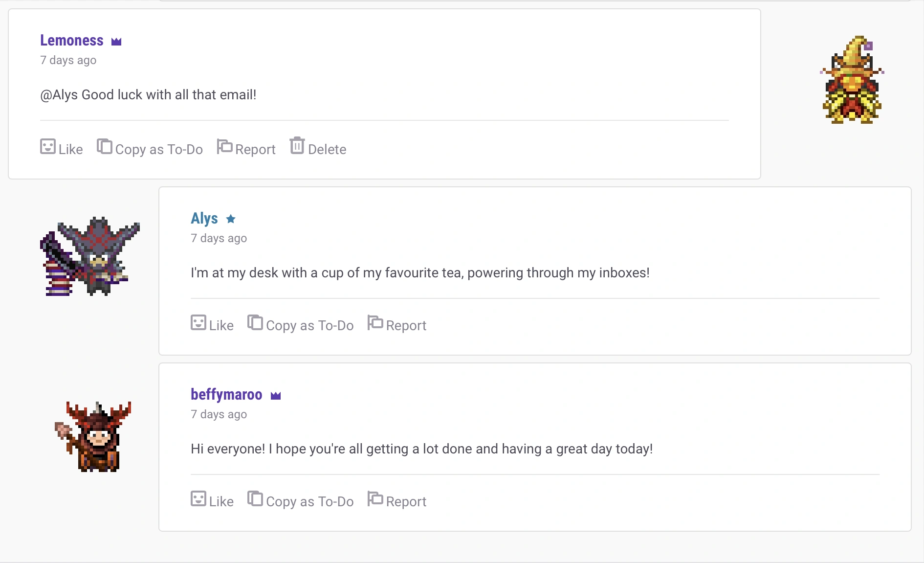Delete Lemoness's message
The image size is (924, 563).
[x=318, y=148]
